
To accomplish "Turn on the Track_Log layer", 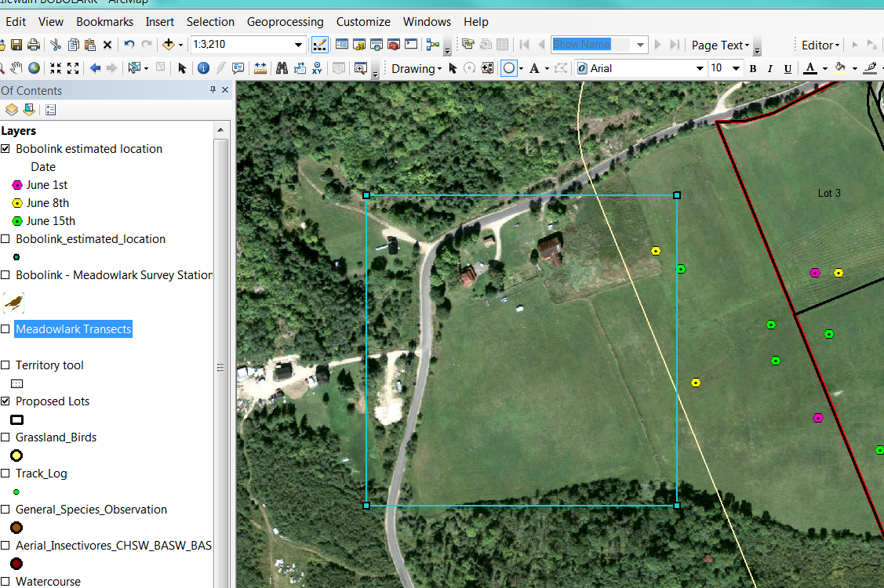I will click(5, 474).
